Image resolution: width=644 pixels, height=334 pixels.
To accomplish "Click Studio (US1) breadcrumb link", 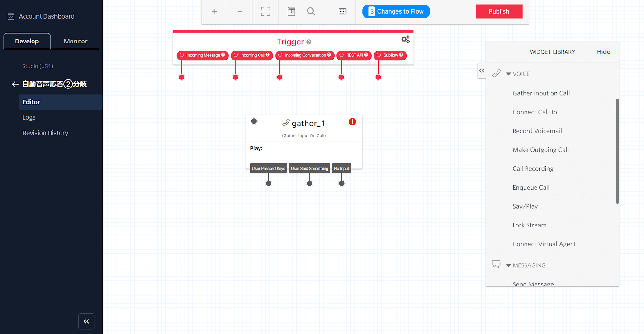I will coord(38,66).
